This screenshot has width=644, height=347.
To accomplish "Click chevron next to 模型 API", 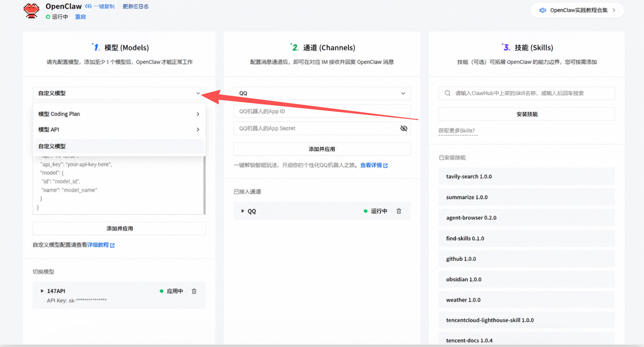I will 198,130.
